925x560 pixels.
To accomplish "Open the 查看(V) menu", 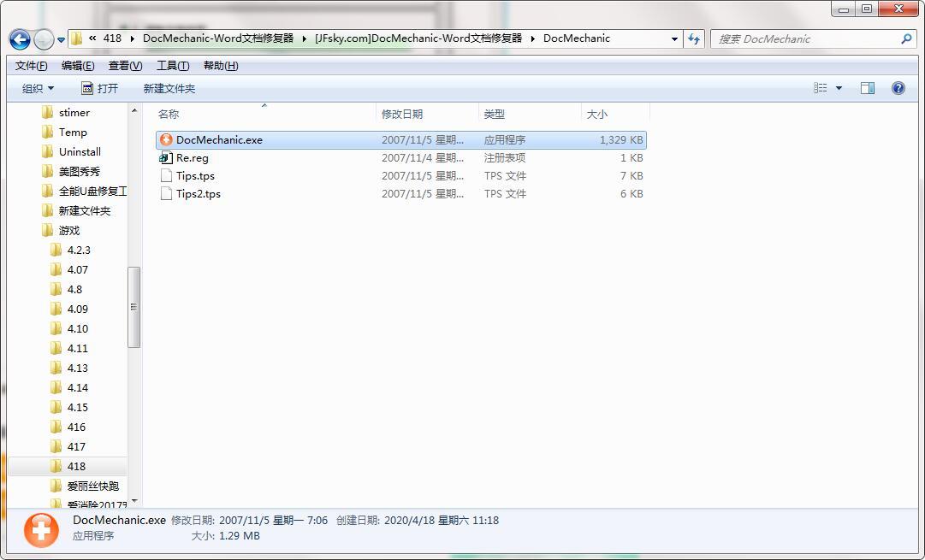I will click(x=125, y=66).
